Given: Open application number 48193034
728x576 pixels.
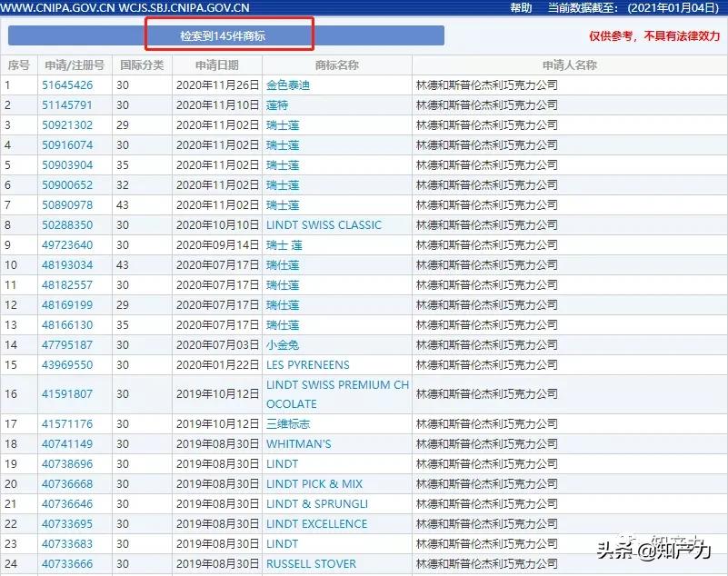Looking at the screenshot, I should click(67, 264).
